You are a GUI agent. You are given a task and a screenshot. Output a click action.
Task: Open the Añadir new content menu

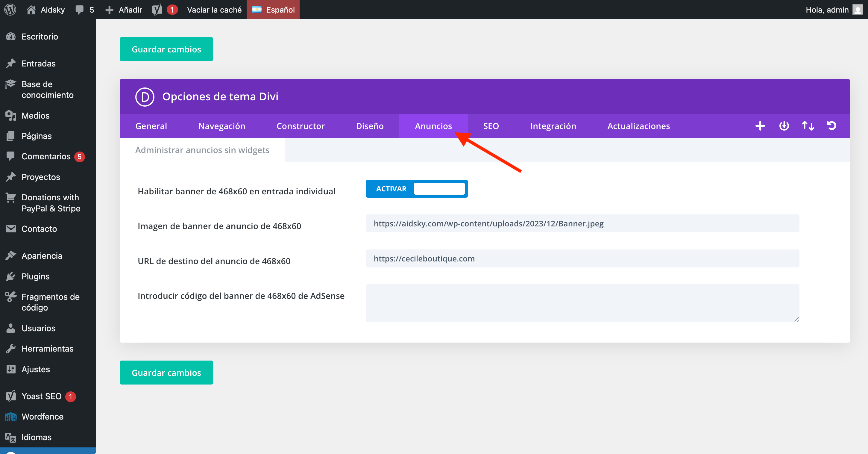tap(124, 10)
